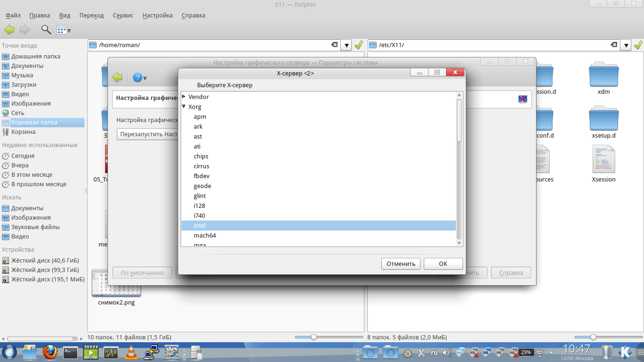
Task: Clear the /etc/X11/ location field
Action: click(614, 45)
